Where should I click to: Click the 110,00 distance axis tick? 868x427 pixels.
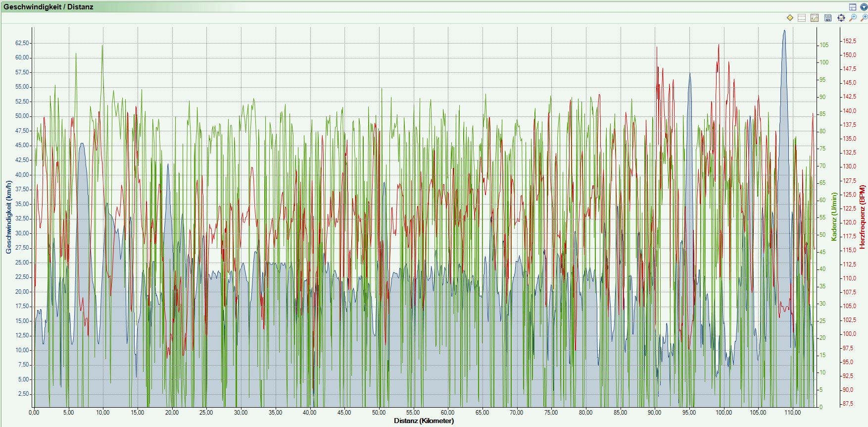tap(792, 413)
